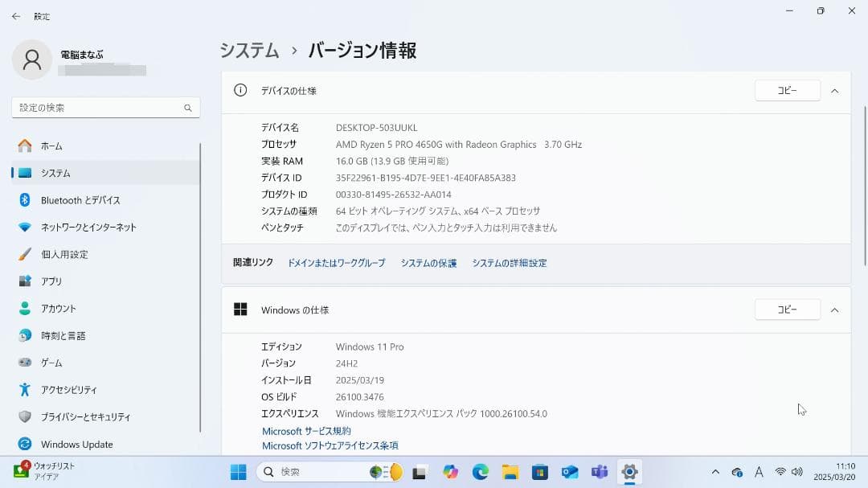868x488 pixels.
Task: Open Microsoft Edge from the taskbar
Action: click(480, 472)
